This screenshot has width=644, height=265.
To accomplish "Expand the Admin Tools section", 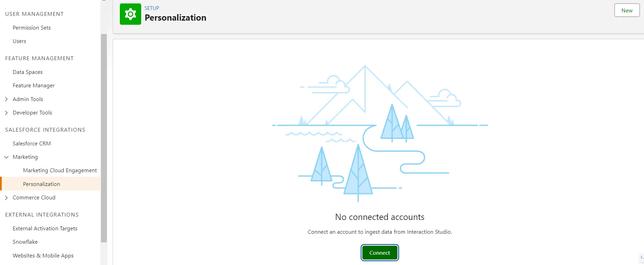I will coord(6,99).
